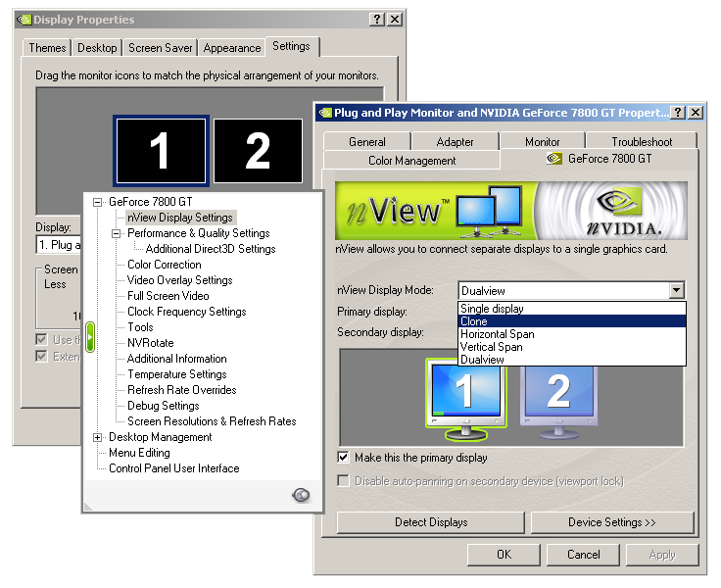Click the Cancel button
Viewport: 721px width, 588px height.
point(584,555)
